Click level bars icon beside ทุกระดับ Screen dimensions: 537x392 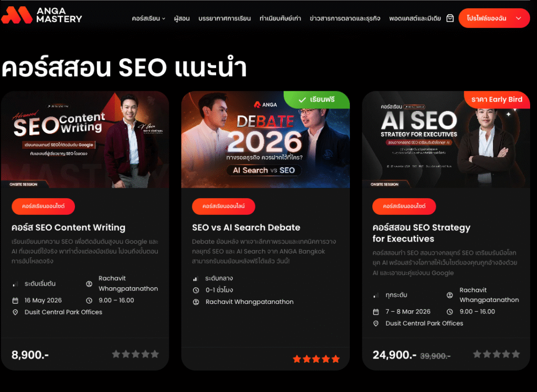pos(376,295)
